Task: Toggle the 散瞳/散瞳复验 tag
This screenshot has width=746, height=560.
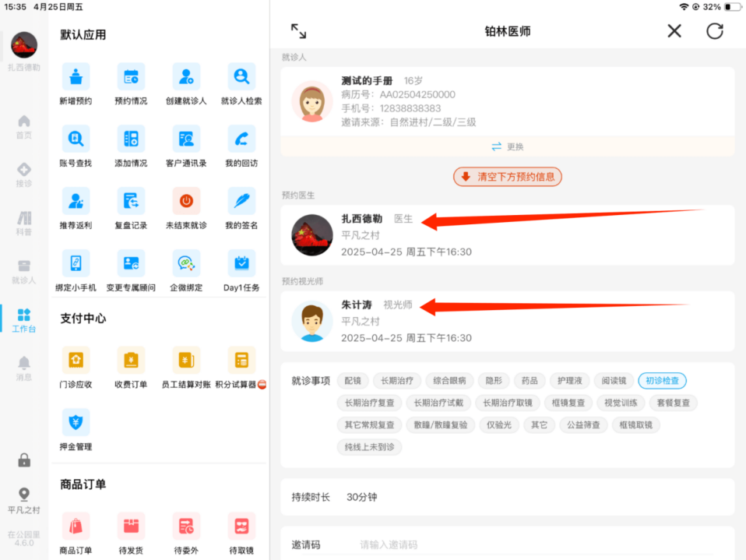Action: pos(440,425)
